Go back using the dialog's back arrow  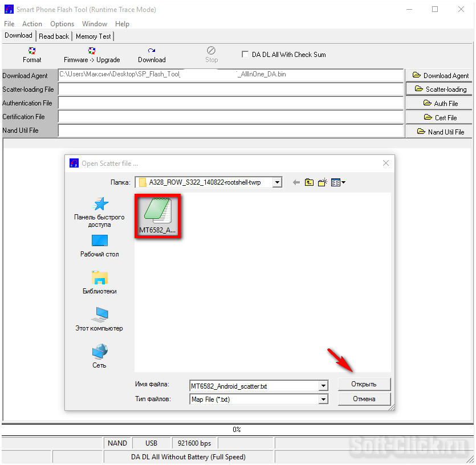296,182
